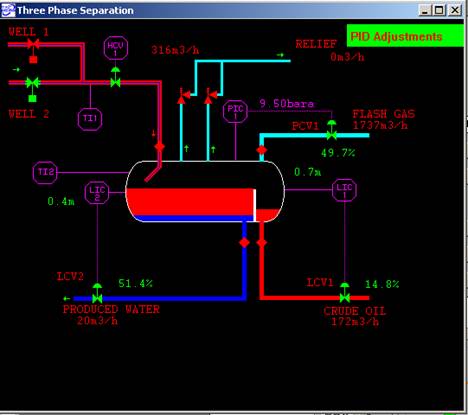468x415 pixels.
Task: Click the LCV2 label
Action: (70, 276)
